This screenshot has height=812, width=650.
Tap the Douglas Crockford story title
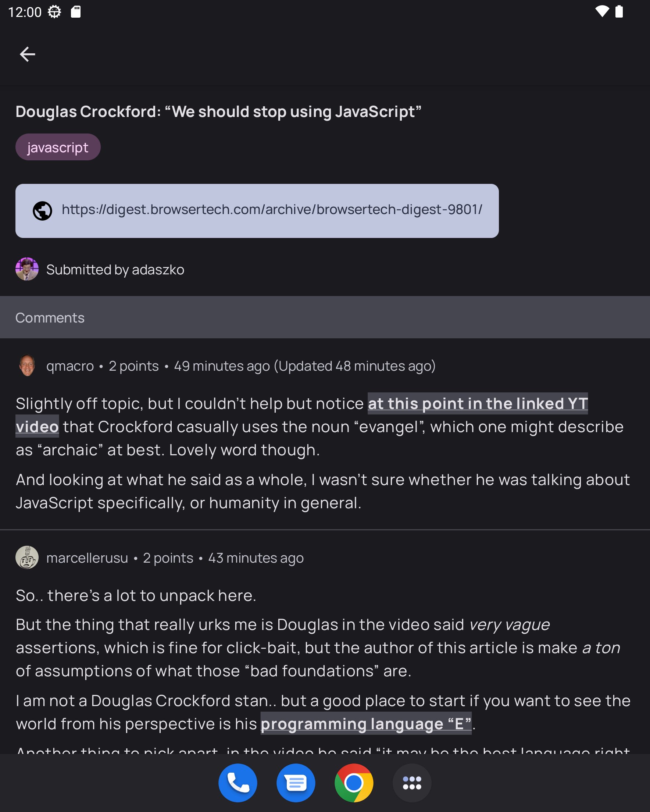tap(218, 112)
